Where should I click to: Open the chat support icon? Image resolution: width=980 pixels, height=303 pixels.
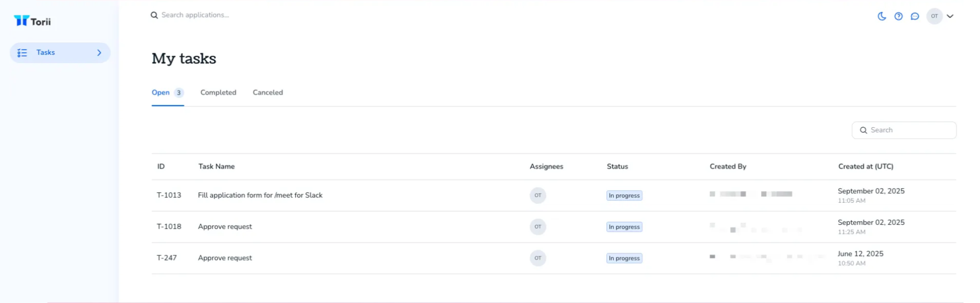[x=915, y=16]
